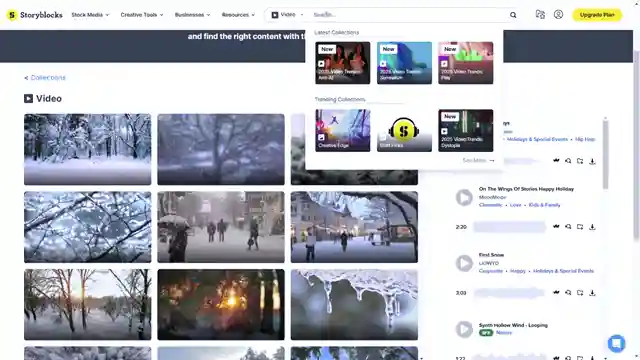Open the blue chat support bubble
The width and height of the screenshot is (640, 360).
[x=616, y=343]
